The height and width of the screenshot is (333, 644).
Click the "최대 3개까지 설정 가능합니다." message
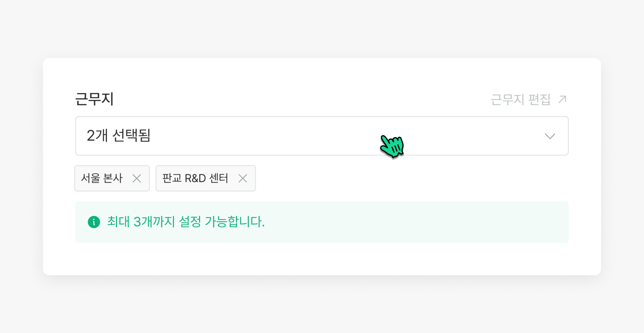click(186, 222)
